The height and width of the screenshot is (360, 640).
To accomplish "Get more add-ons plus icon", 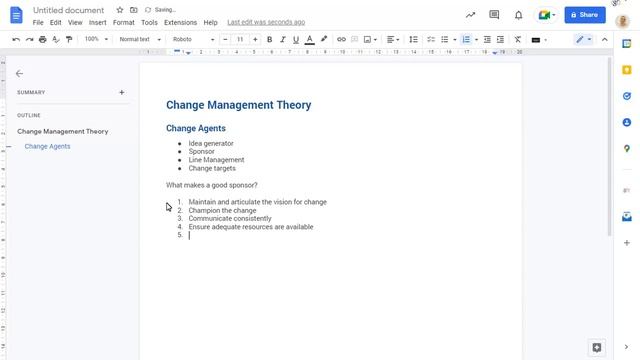I will tap(627, 243).
